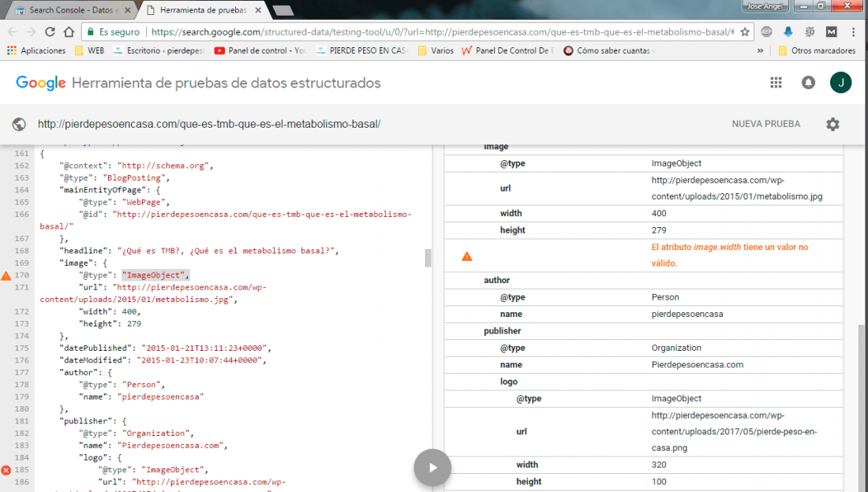Grab the results panel scrollbar
This screenshot has width=868, height=492.
point(863,408)
